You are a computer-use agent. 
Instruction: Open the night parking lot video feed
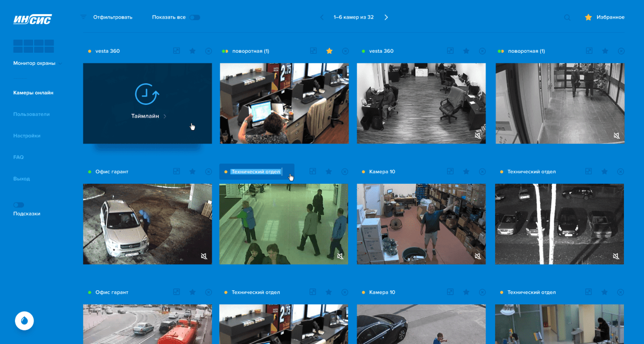[560, 224]
